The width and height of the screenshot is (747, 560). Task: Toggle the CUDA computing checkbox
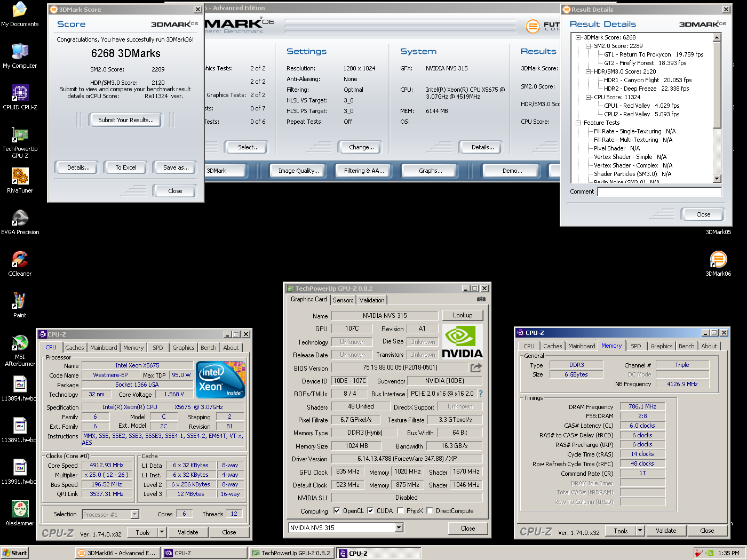tap(370, 511)
